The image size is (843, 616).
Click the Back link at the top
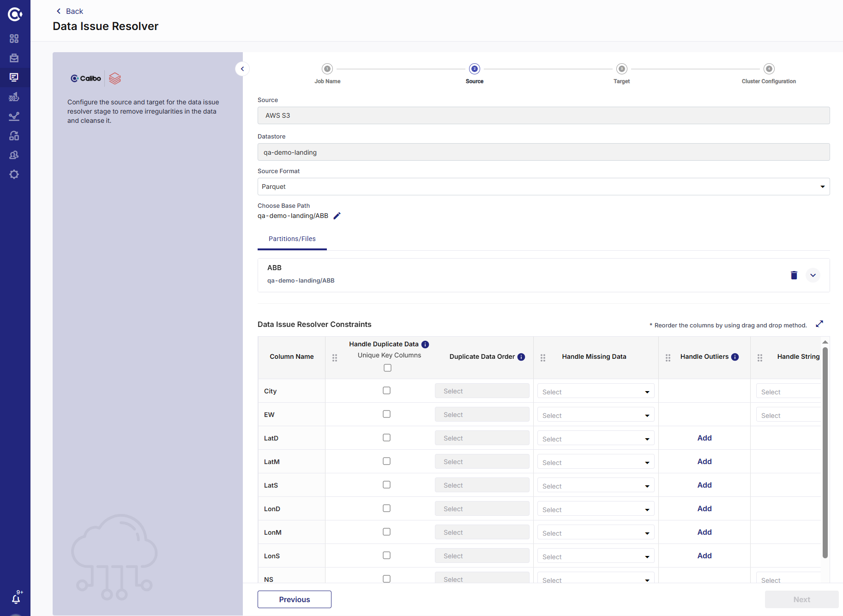[x=69, y=11]
